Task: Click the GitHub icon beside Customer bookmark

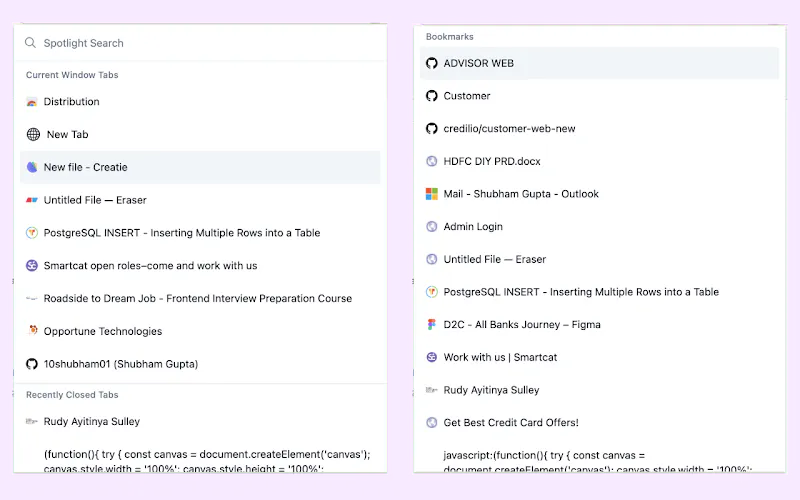Action: (x=432, y=96)
